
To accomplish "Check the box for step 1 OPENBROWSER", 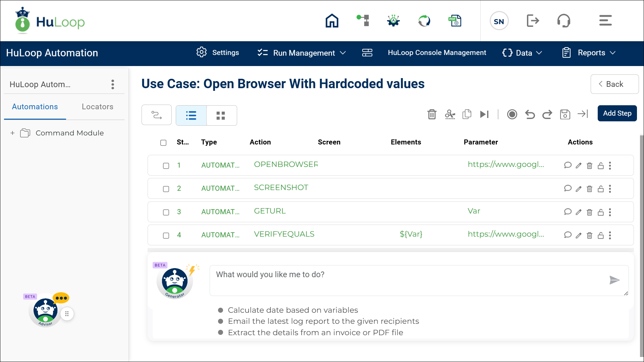I will 166,166.
